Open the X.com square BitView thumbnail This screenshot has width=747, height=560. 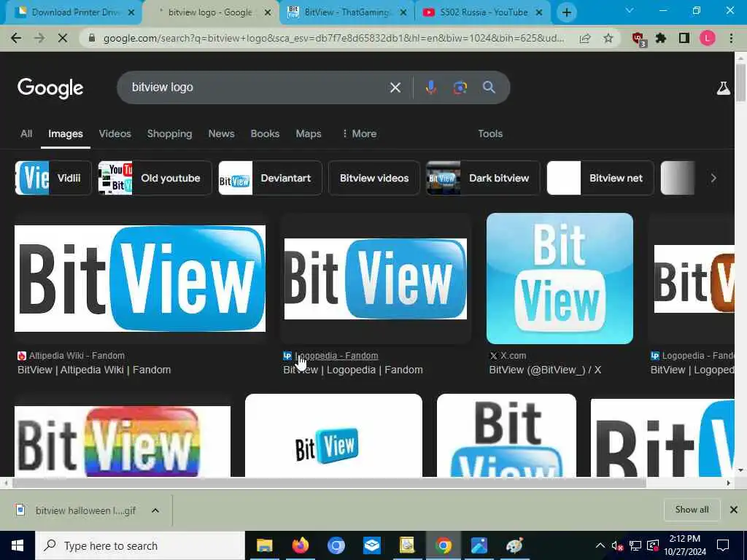pos(560,279)
